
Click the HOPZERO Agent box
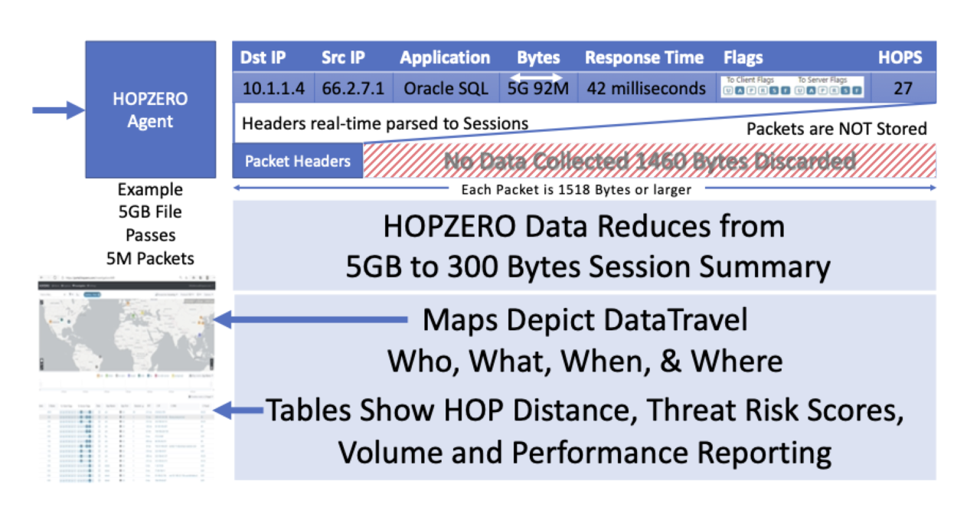pyautogui.click(x=150, y=110)
